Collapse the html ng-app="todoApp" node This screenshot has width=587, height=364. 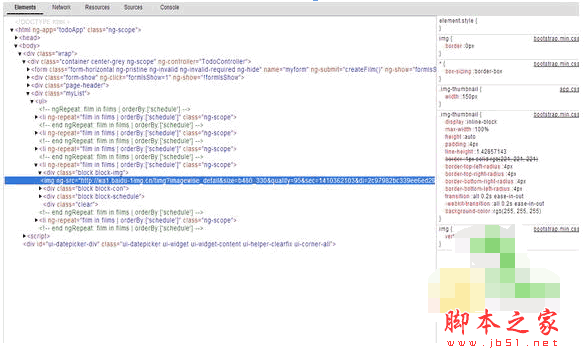click(x=12, y=30)
